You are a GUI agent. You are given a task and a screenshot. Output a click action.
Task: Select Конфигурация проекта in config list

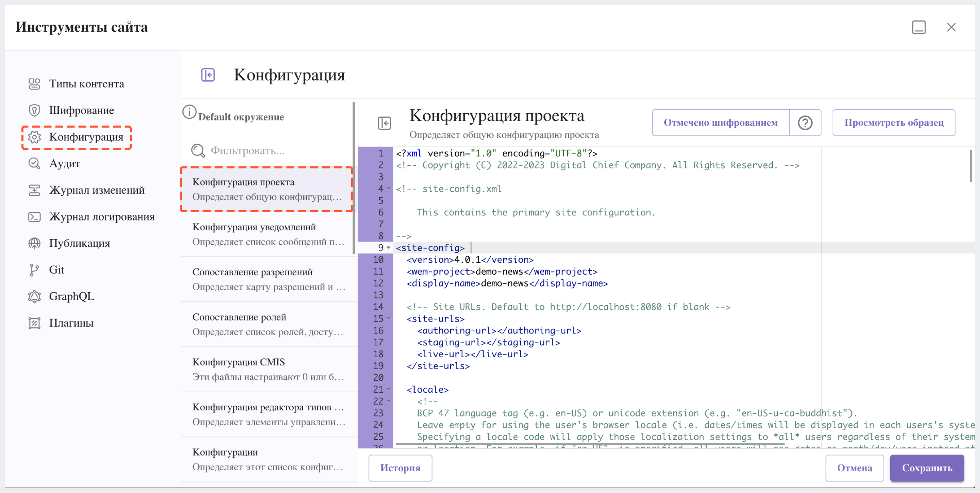(267, 189)
